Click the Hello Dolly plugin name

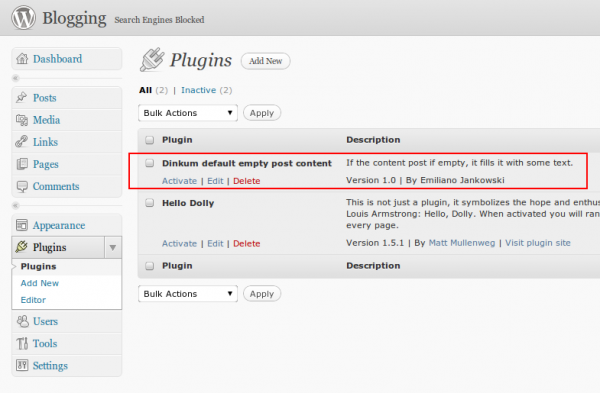[x=188, y=203]
